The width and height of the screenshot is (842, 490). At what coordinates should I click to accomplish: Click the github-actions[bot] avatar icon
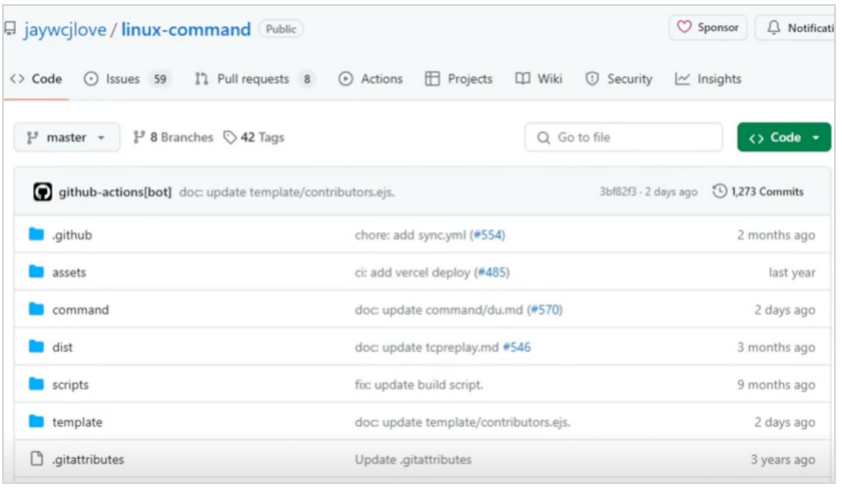pyautogui.click(x=42, y=192)
